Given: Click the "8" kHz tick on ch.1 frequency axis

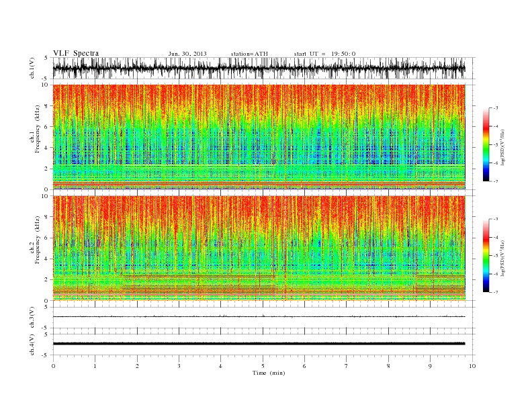Looking at the screenshot, I should click(47, 106).
